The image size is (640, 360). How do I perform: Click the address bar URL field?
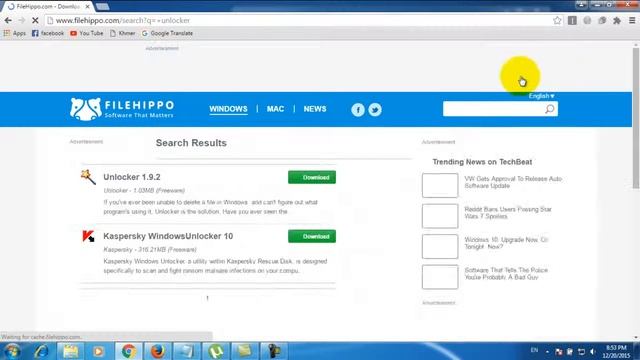coord(302,20)
